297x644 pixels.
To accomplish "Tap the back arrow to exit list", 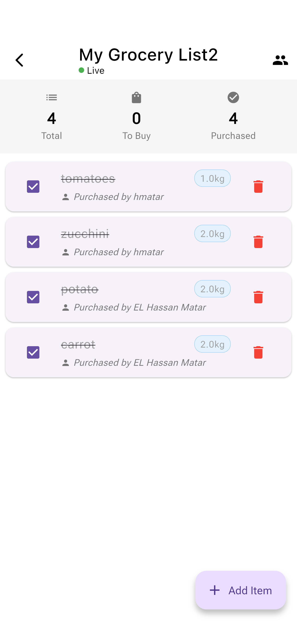I will (19, 60).
